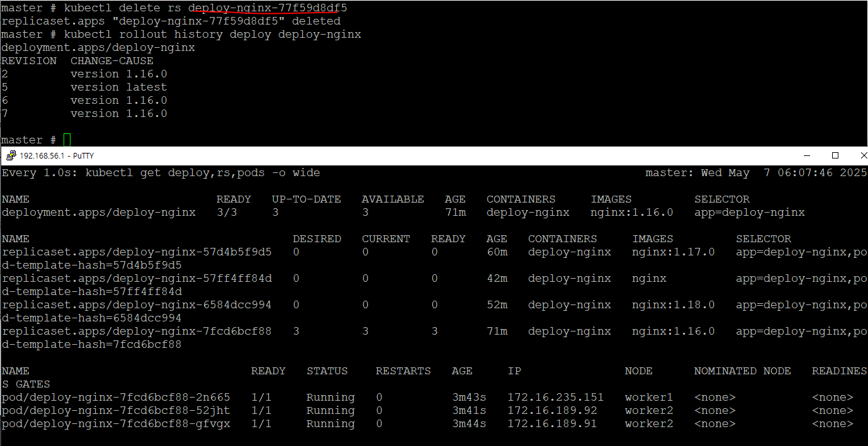Click the 52m age of replicaset 6584dcc994
Viewport: 868px width, 446px height.
[x=497, y=304]
